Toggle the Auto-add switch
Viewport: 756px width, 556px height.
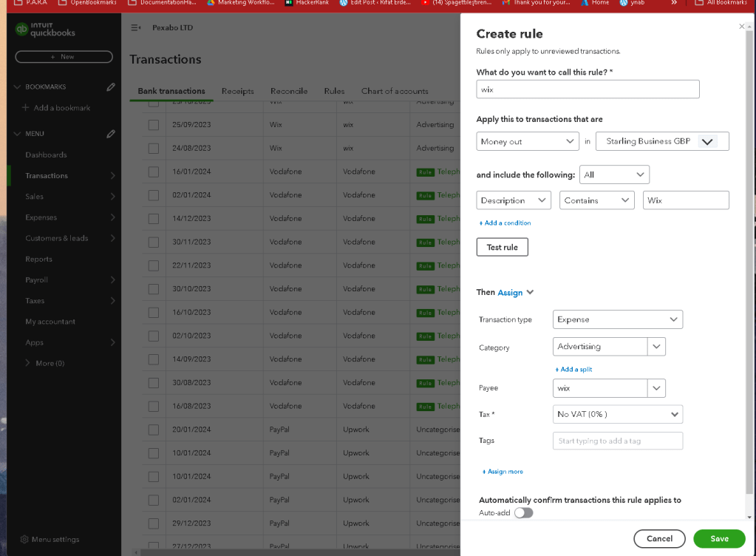pos(524,512)
